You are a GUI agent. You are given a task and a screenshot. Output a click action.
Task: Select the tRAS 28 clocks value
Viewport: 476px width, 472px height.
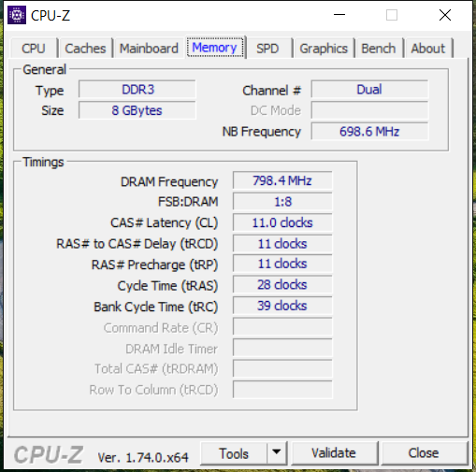point(282,284)
